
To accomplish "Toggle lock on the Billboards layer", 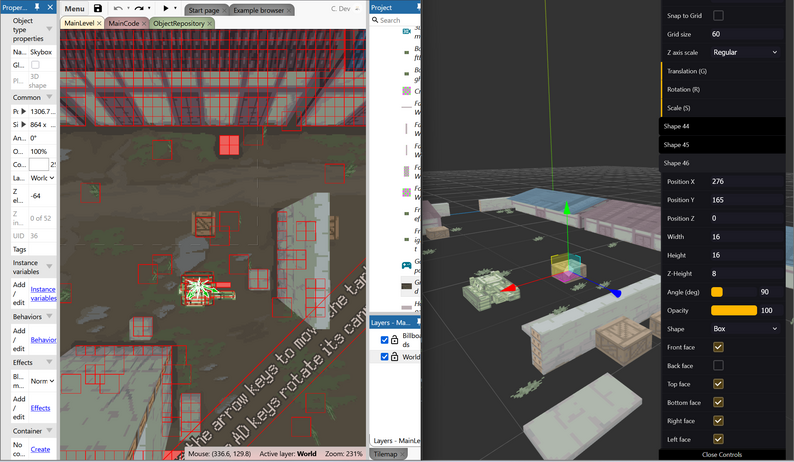I will point(394,339).
